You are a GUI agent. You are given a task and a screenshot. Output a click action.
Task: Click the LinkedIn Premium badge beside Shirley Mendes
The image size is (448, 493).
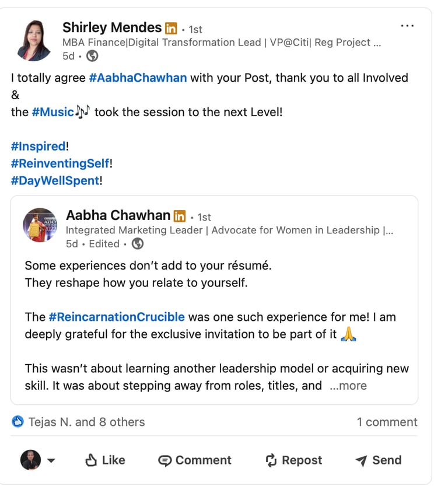[x=171, y=28]
